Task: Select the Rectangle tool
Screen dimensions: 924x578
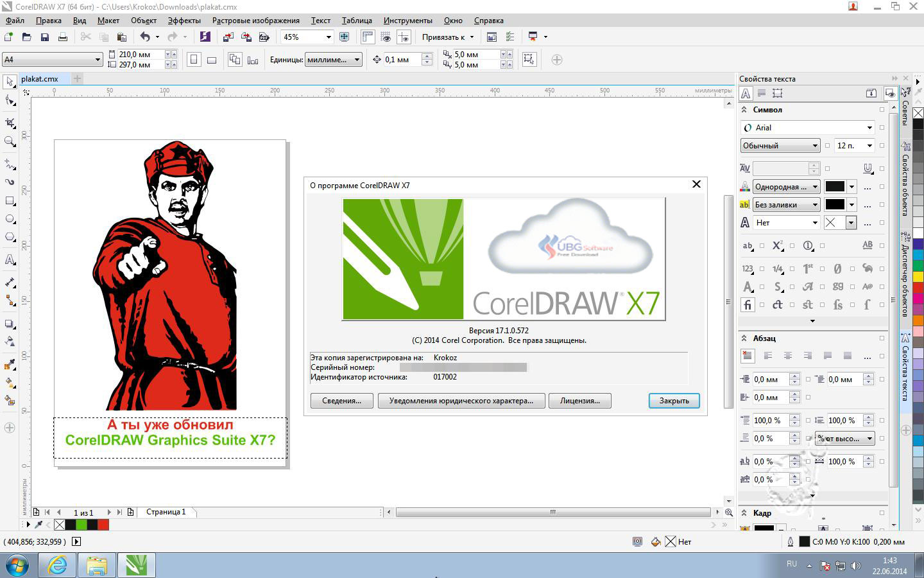Action: tap(10, 201)
